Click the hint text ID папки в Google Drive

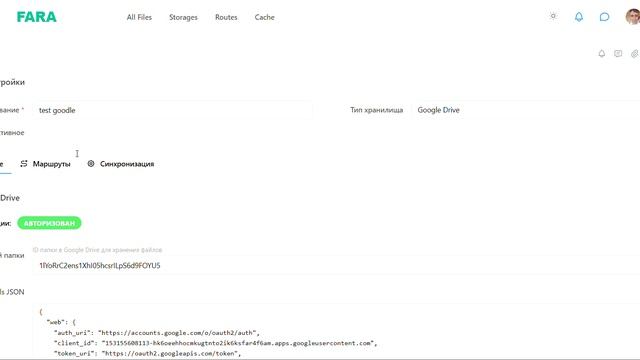(97, 250)
